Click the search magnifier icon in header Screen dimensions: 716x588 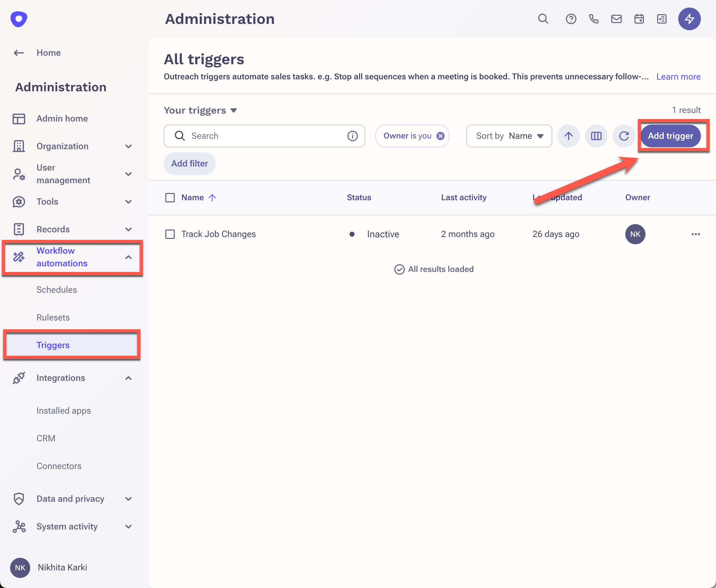pyautogui.click(x=543, y=19)
